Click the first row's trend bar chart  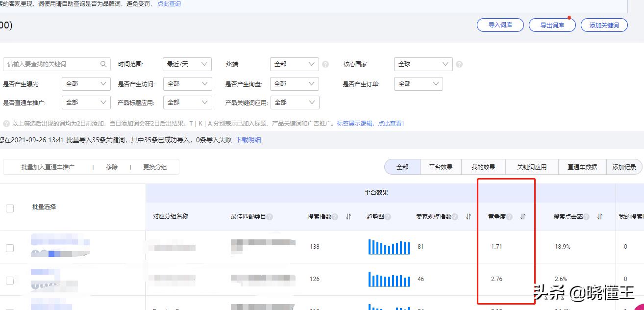388,246
